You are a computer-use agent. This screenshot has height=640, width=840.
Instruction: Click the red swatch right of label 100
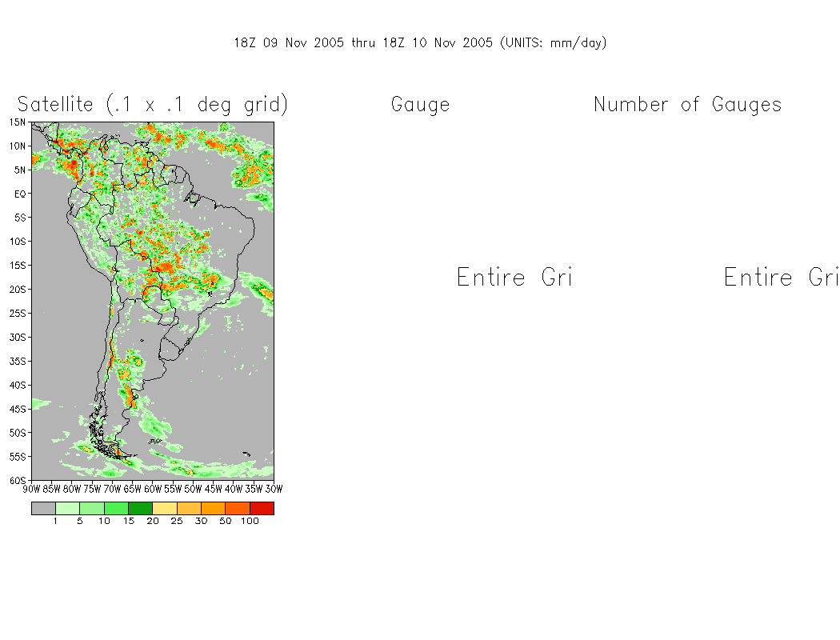[x=262, y=508]
